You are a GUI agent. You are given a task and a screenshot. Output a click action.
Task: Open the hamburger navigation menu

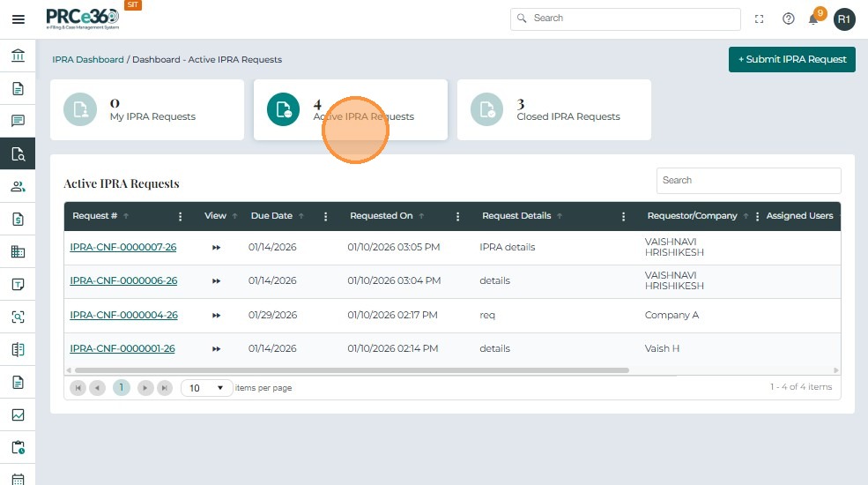click(18, 19)
